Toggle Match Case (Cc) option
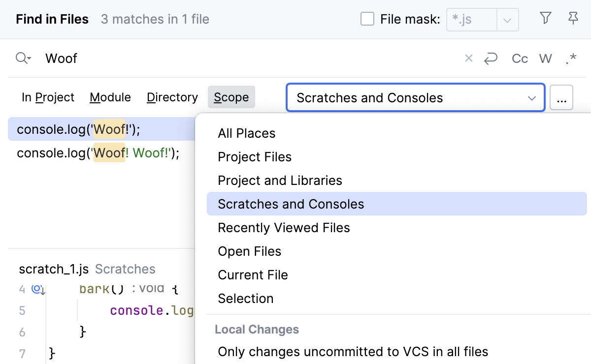 tap(520, 59)
